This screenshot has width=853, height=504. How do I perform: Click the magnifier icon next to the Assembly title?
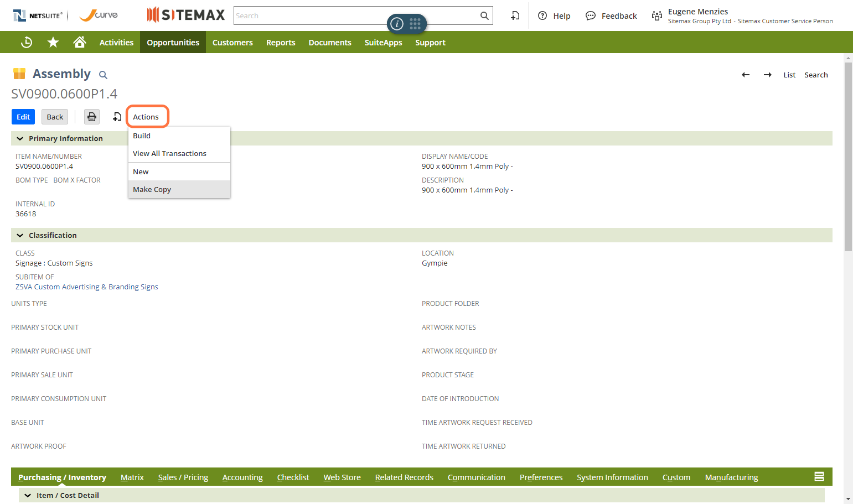click(x=103, y=75)
